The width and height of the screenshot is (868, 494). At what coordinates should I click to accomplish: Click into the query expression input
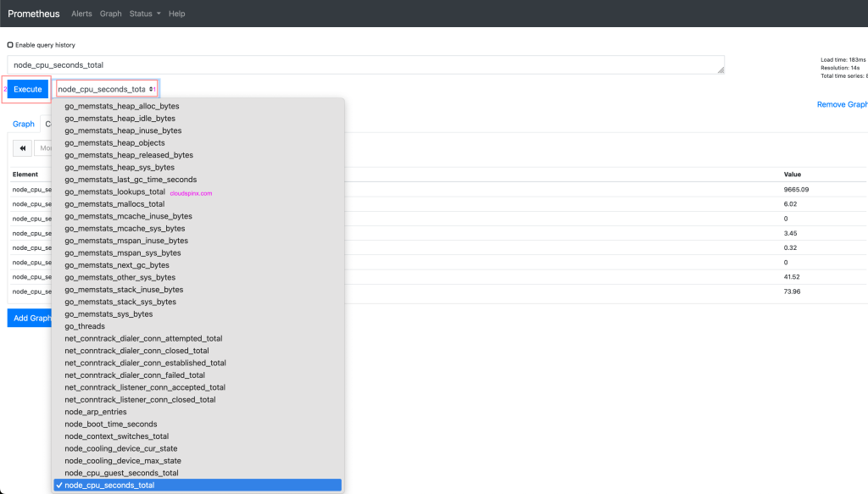(x=364, y=65)
